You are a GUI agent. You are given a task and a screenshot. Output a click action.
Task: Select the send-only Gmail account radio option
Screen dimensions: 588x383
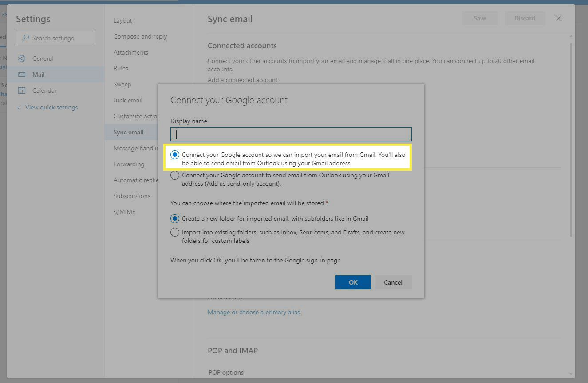[x=175, y=175]
